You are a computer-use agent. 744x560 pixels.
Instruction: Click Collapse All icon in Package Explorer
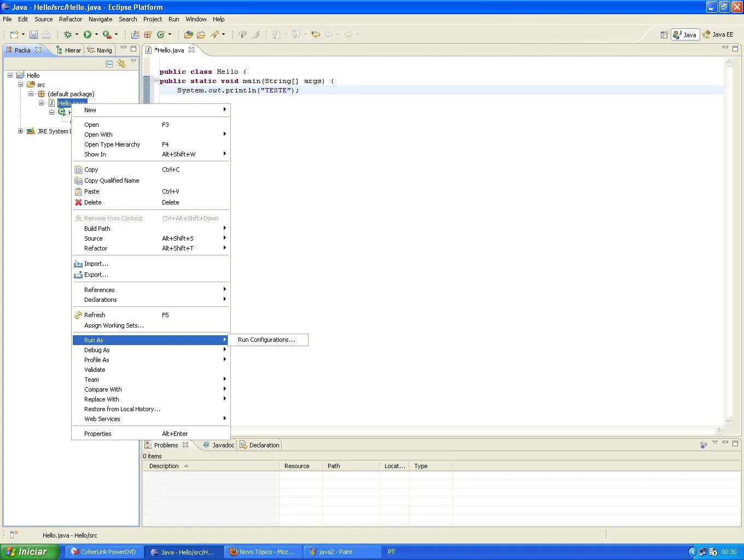point(109,64)
